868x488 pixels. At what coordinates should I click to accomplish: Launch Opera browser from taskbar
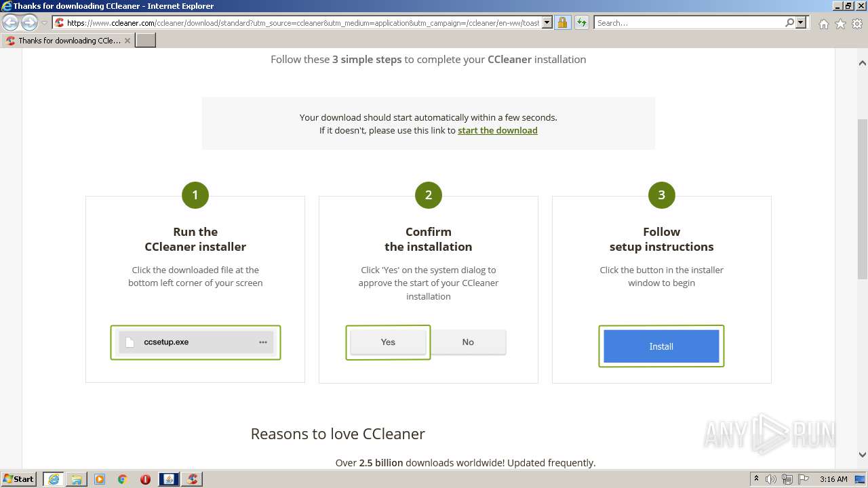(146, 479)
